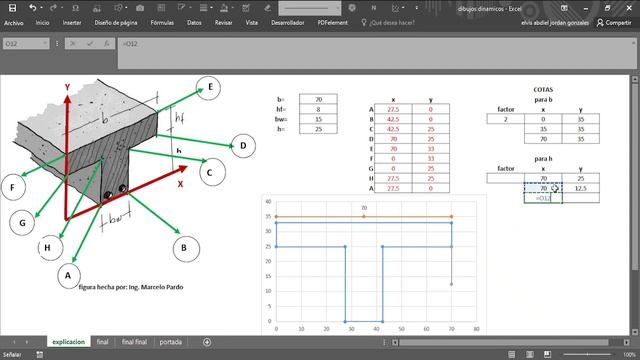Click the ¿Qué desea hacer? search box

pos(392,23)
